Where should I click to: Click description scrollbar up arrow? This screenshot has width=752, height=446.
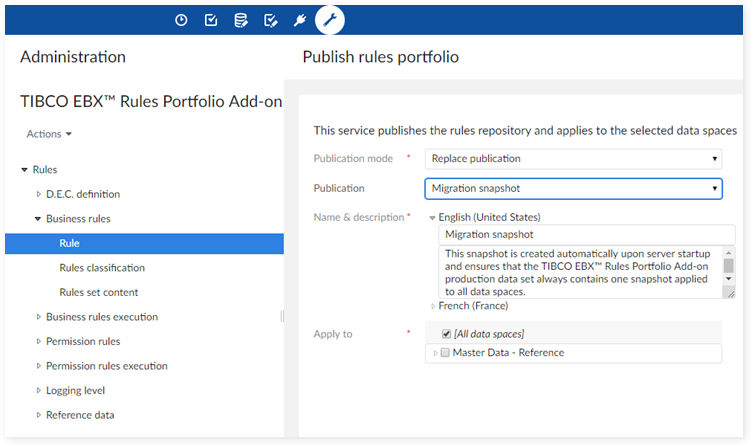(728, 252)
